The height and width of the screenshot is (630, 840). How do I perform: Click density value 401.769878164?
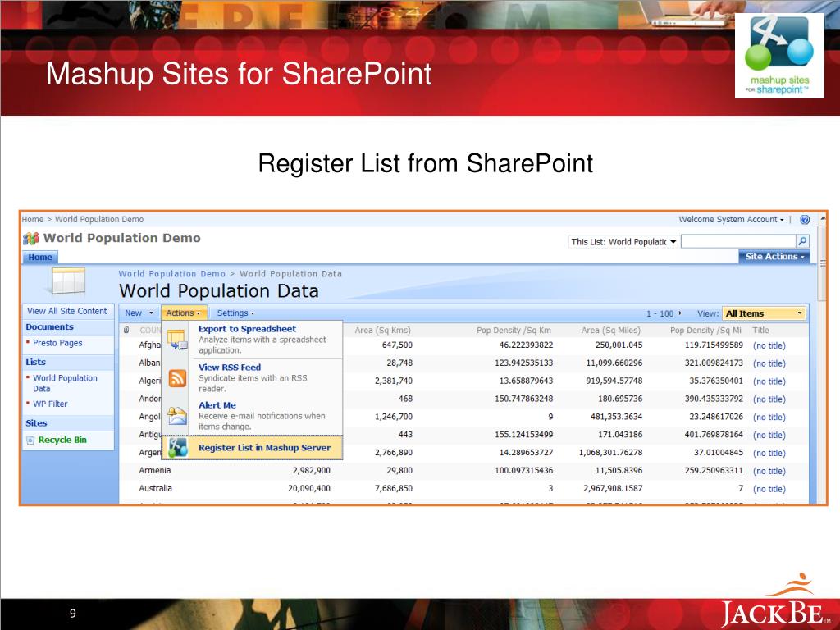714,435
